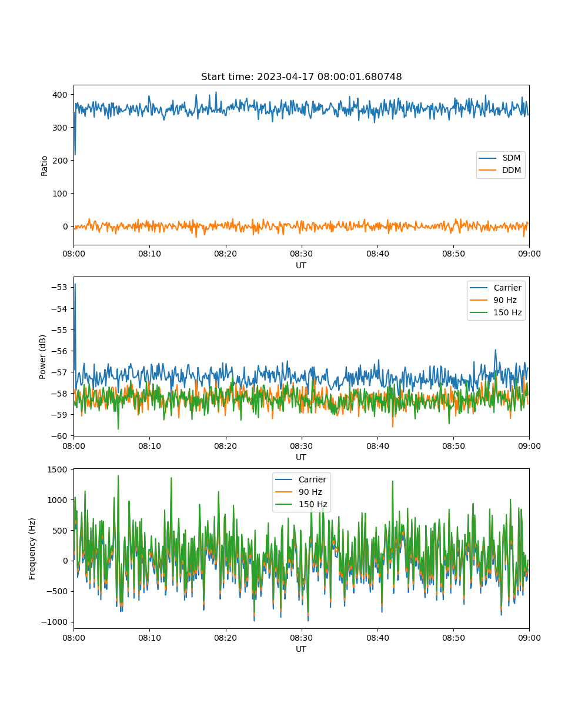
Task: Click the UT x-axis label under frequency plot
Action: [301, 649]
